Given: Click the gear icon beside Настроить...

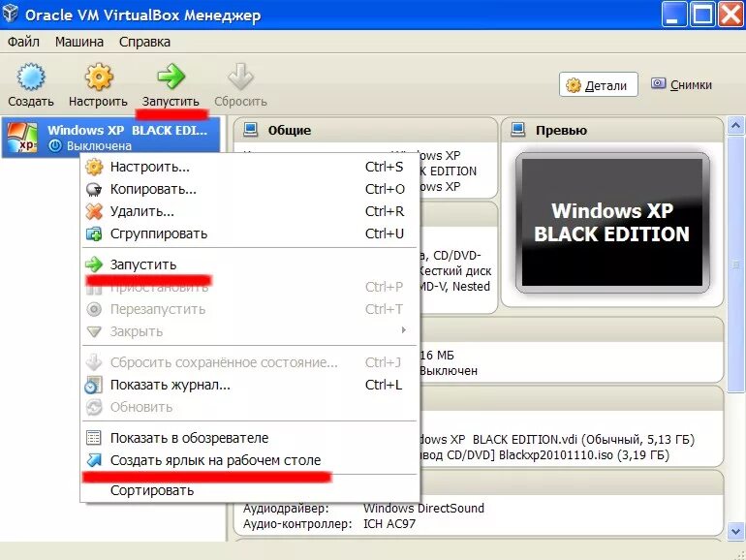Looking at the screenshot, I should [94, 167].
